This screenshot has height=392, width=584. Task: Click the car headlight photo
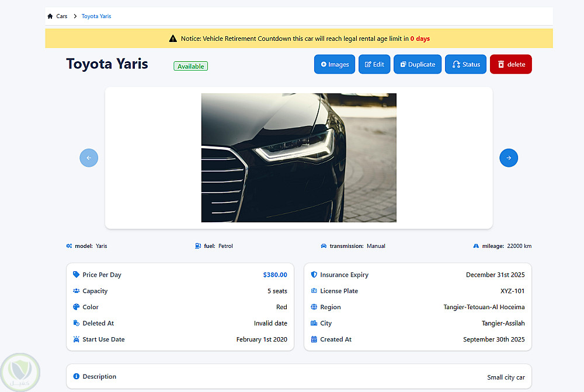(298, 157)
